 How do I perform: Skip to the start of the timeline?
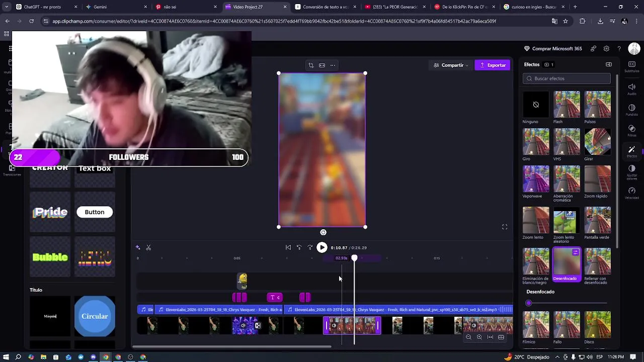[288, 247]
